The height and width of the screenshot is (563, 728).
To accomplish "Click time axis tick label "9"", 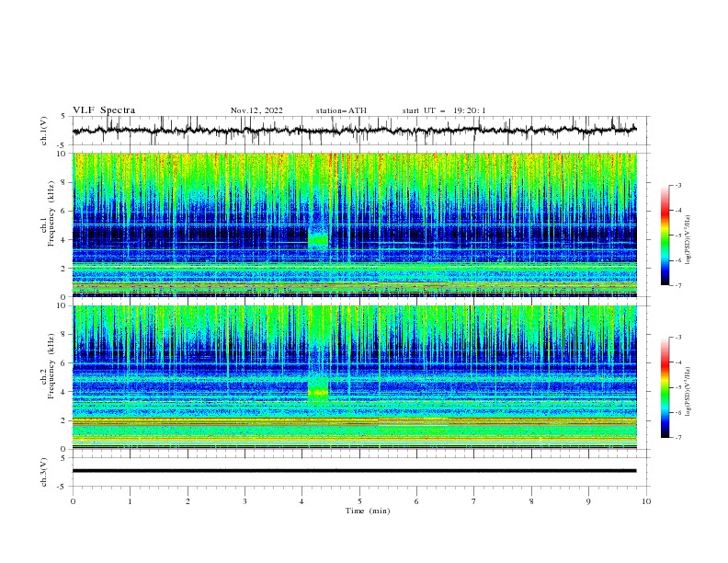I will [588, 501].
